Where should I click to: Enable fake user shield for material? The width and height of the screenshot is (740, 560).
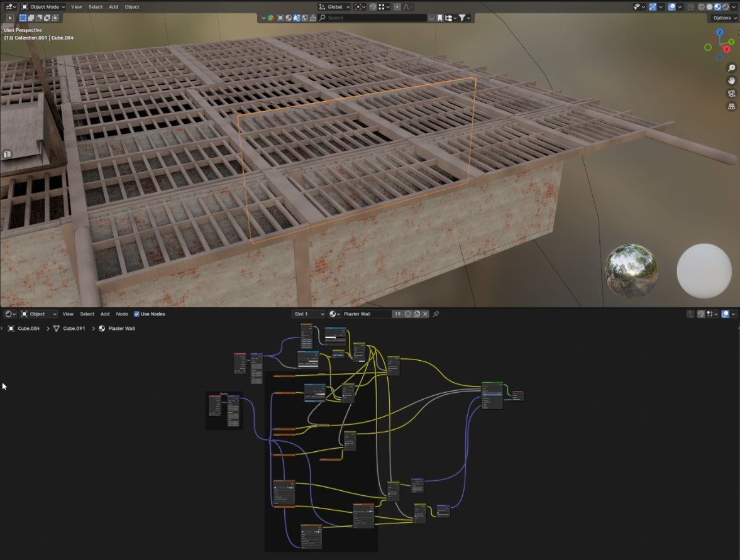tap(407, 314)
